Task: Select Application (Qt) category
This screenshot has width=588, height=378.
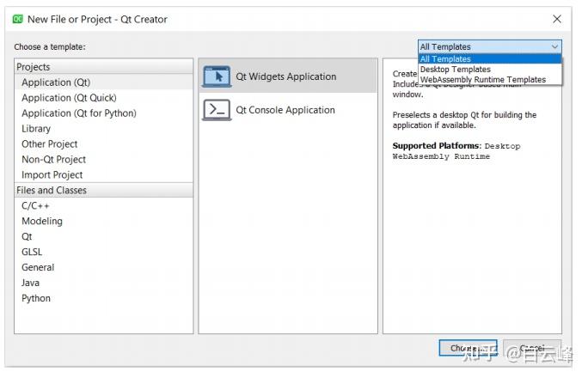Action: [x=56, y=82]
